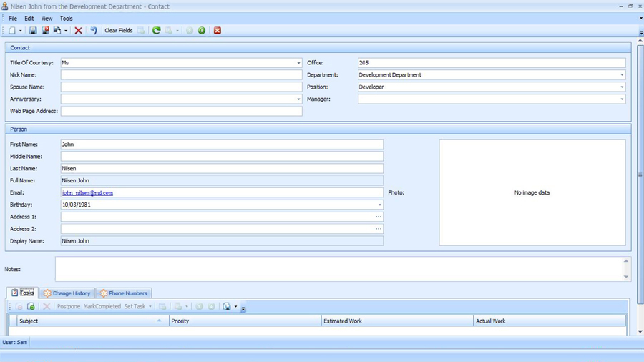Click the Save icon in toolbar
The image size is (644, 362).
tap(33, 31)
